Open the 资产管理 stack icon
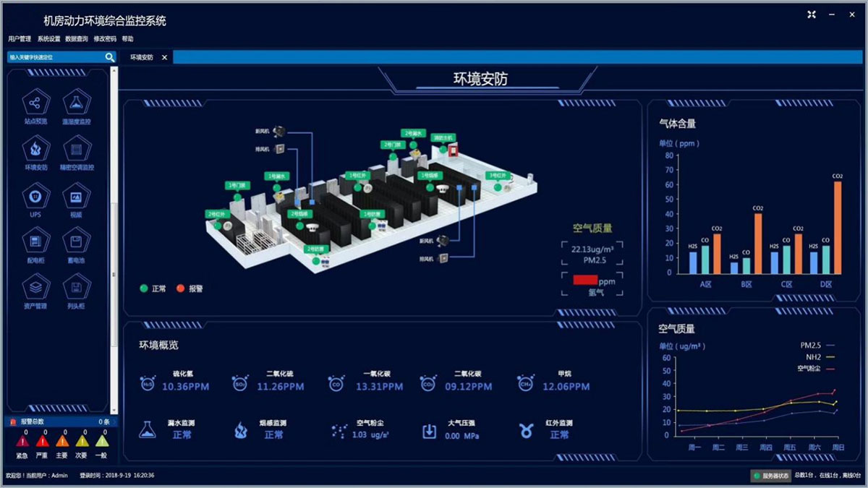Screen dimensions: 868x488 click(x=35, y=288)
